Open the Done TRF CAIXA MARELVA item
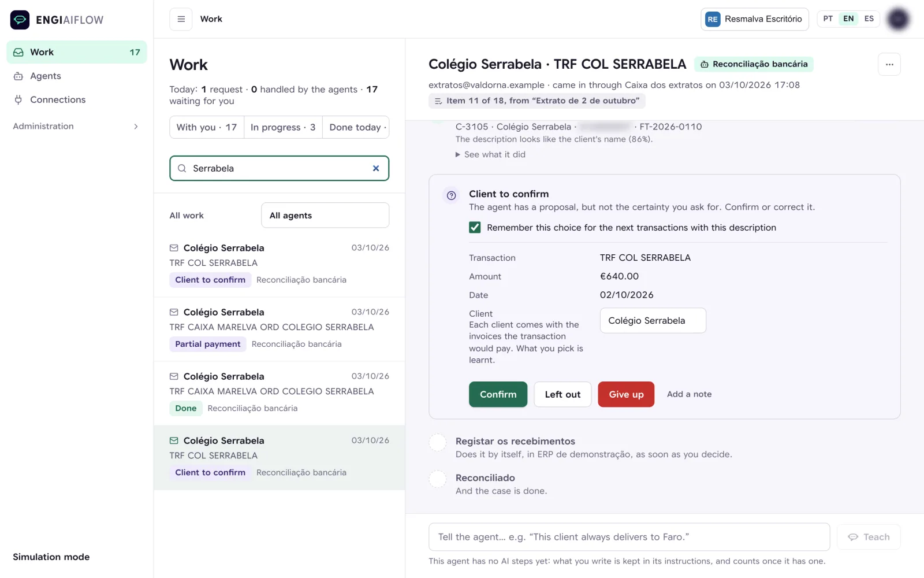The width and height of the screenshot is (924, 578). point(280,394)
